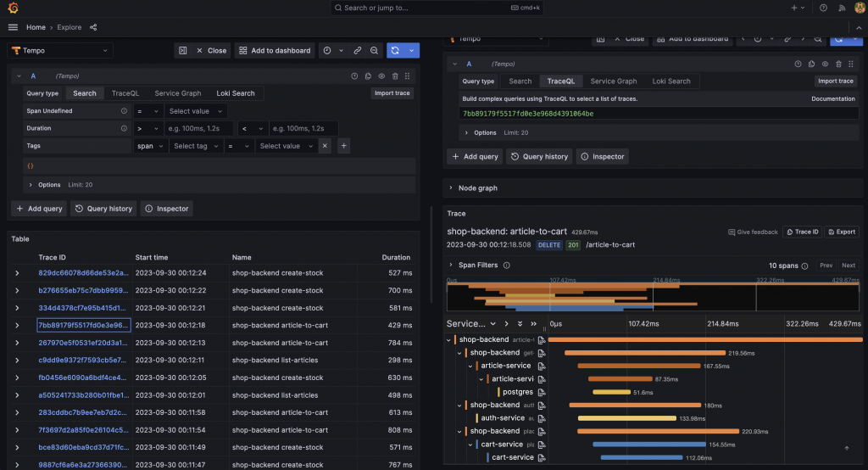Click minimum Duration input field

point(199,128)
